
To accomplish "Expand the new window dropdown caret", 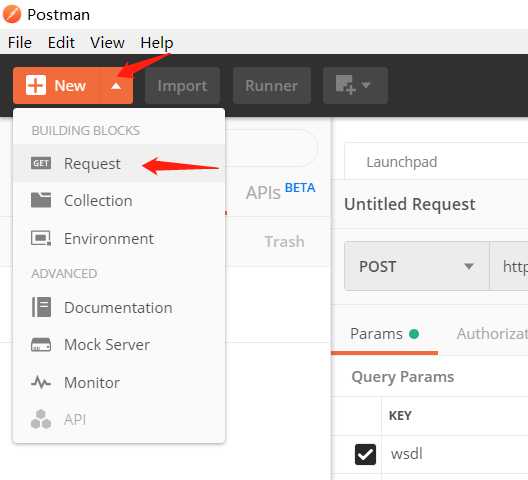I will coord(366,85).
